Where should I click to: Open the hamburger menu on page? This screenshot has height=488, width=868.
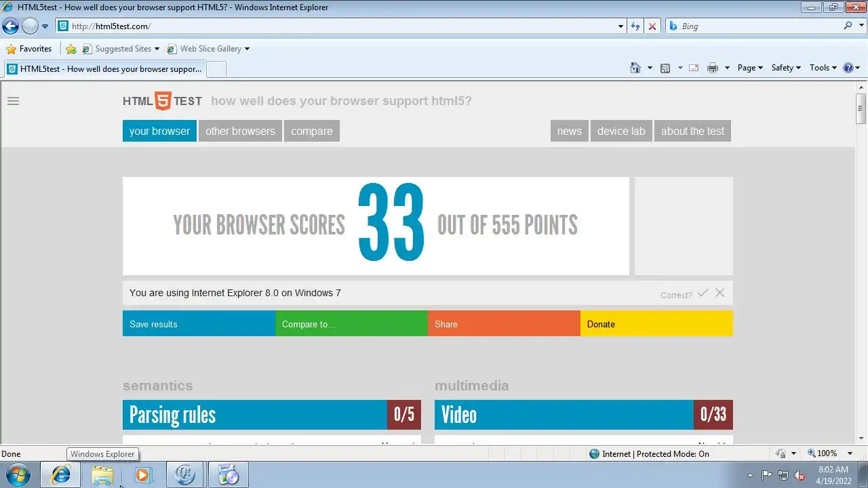click(x=13, y=101)
